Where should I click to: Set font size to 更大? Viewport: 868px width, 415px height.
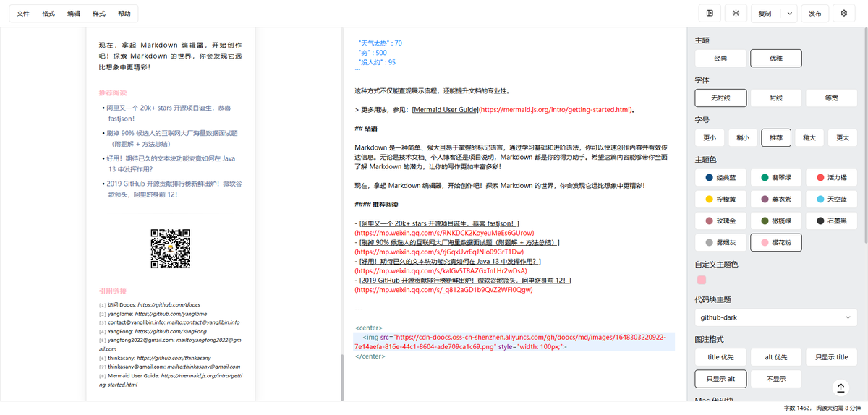tap(843, 137)
